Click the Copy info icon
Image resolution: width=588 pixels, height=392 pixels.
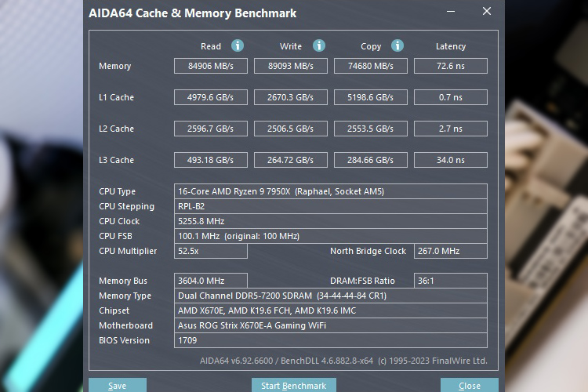pos(397,45)
